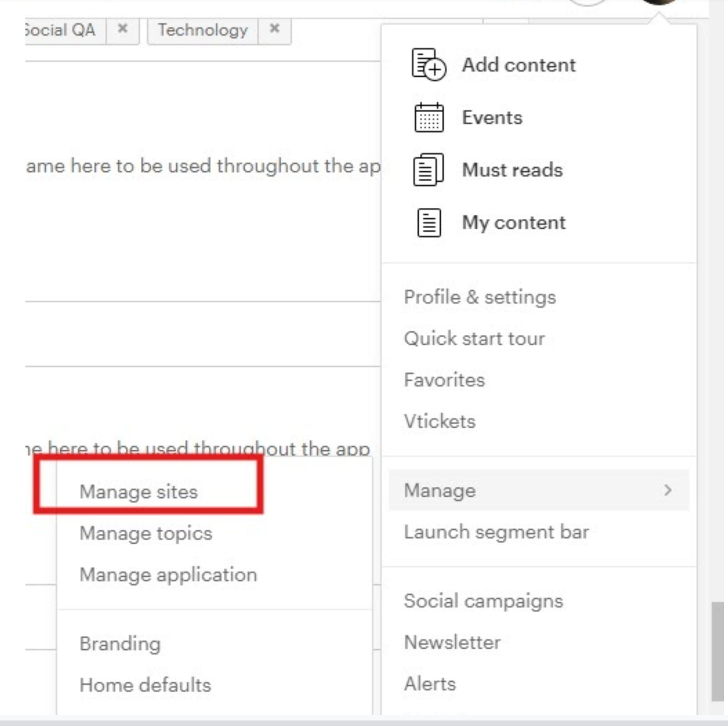The image size is (728, 726).
Task: Open the Manage menu entry
Action: coord(539,490)
